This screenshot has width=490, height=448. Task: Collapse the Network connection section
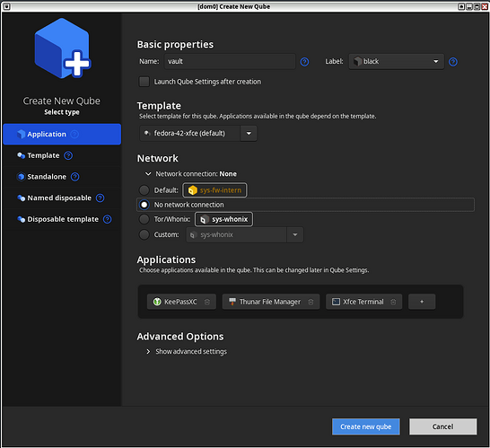coord(148,174)
